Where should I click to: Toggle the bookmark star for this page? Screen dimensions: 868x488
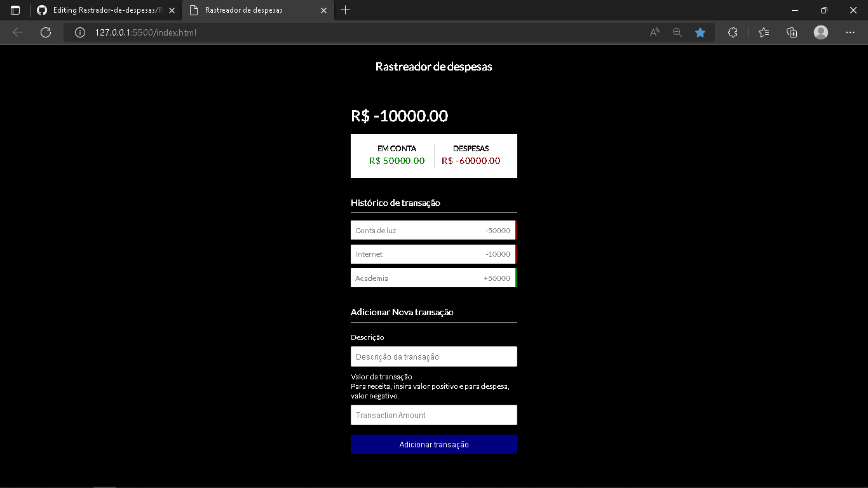point(700,32)
